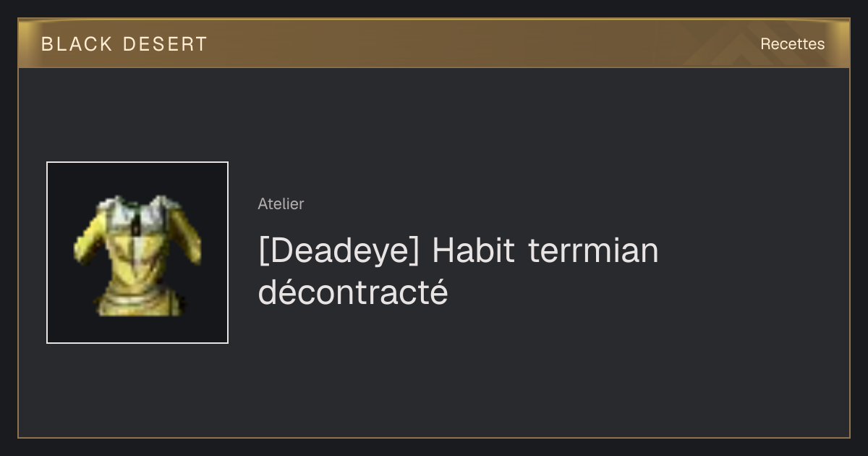Image resolution: width=868 pixels, height=456 pixels.
Task: Click the gold header banner bar
Action: 434,43
